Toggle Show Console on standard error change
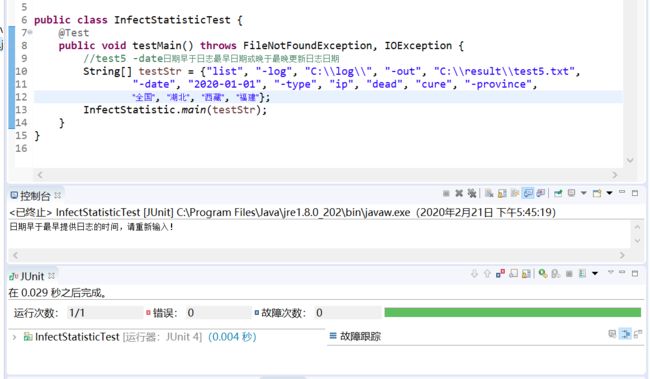The width and height of the screenshot is (650, 379). [x=541, y=193]
